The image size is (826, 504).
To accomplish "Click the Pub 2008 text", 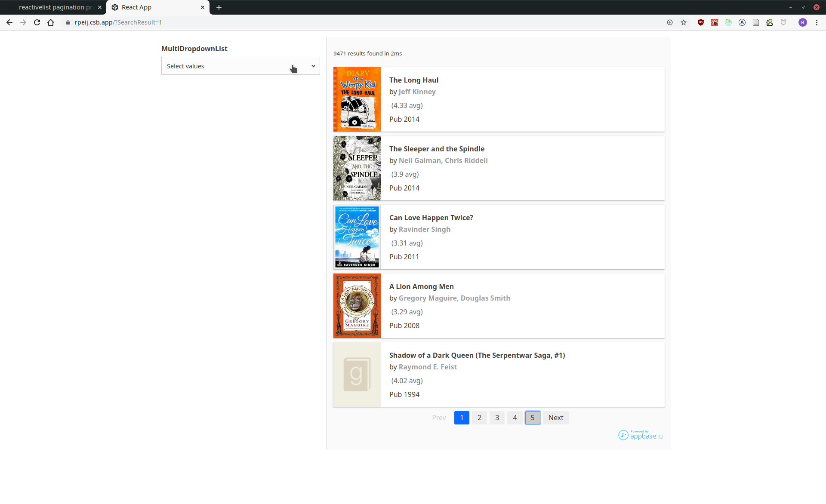I will (404, 326).
